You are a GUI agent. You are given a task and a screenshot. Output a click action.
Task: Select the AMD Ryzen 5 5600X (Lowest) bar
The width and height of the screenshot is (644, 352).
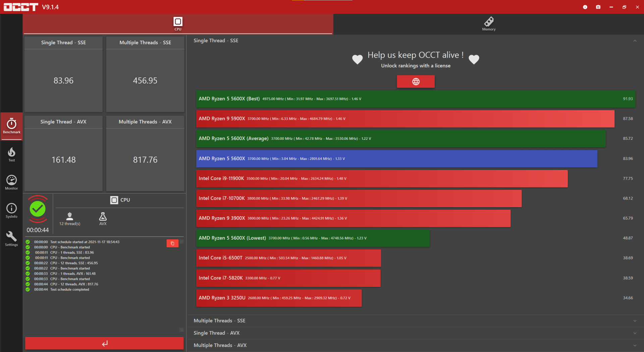313,238
